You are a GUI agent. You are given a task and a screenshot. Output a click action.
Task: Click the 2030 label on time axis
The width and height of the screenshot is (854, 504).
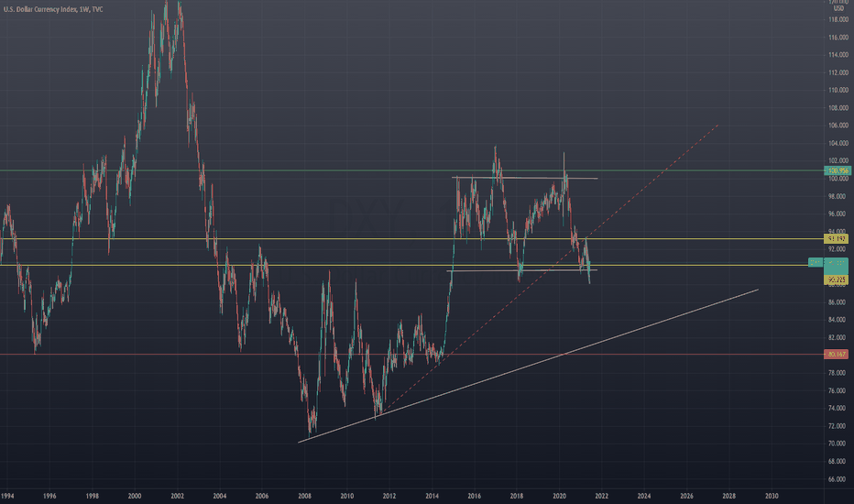(x=772, y=496)
